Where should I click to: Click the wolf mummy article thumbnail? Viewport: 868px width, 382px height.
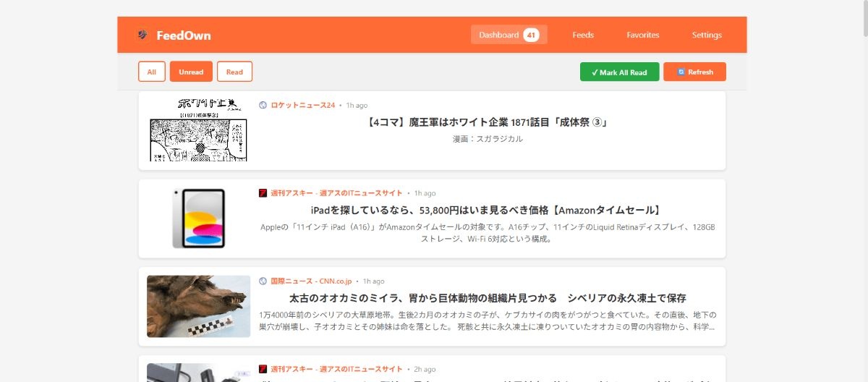(198, 306)
